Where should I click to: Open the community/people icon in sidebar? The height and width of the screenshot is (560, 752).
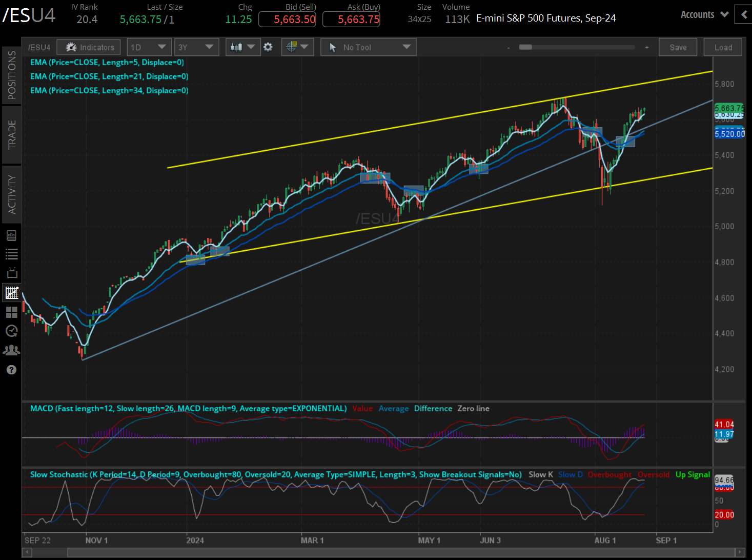click(x=12, y=350)
